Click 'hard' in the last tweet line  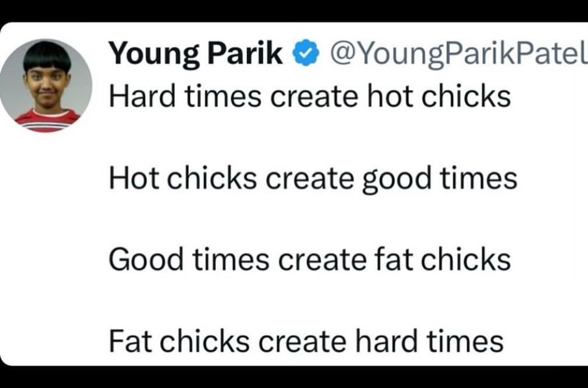pos(386,341)
